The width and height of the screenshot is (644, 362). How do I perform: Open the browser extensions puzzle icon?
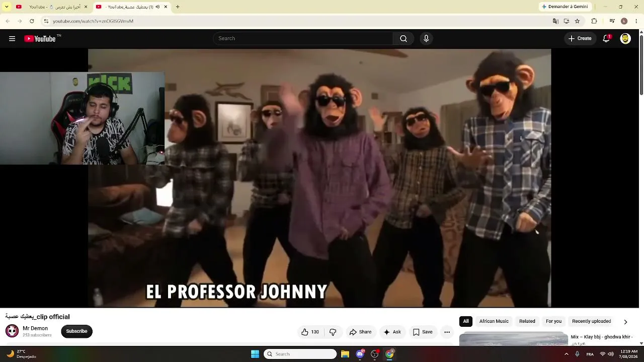click(x=594, y=21)
